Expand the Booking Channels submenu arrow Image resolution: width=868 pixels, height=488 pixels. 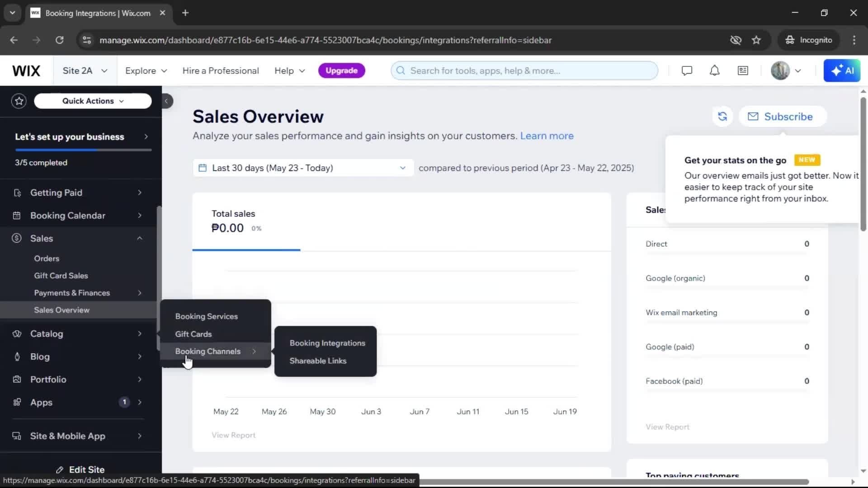[254, 351]
